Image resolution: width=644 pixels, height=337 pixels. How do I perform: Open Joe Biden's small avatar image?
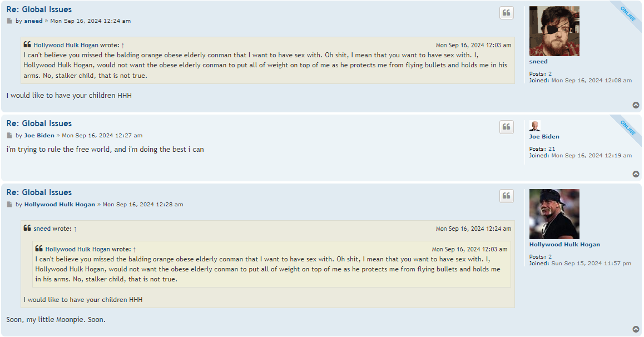(535, 126)
